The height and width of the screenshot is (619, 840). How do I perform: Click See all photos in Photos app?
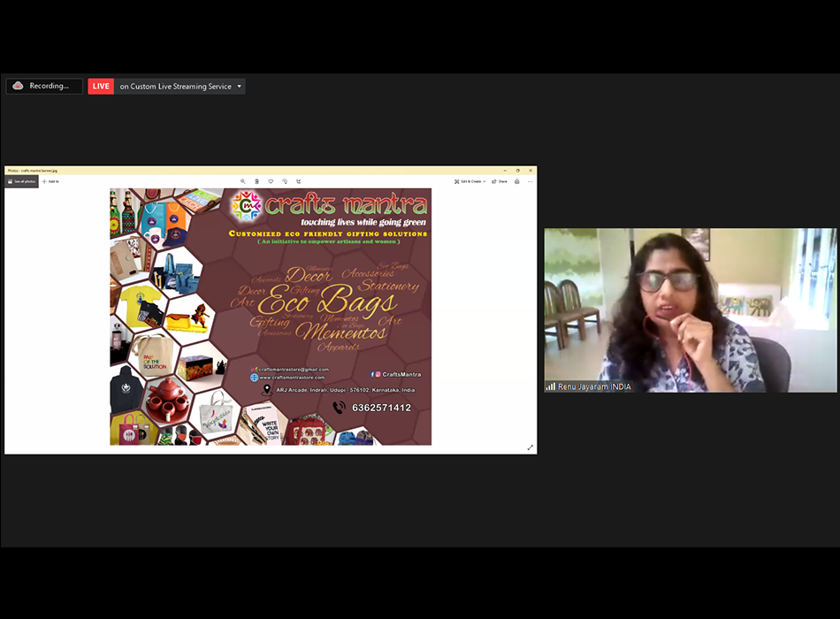coord(22,181)
